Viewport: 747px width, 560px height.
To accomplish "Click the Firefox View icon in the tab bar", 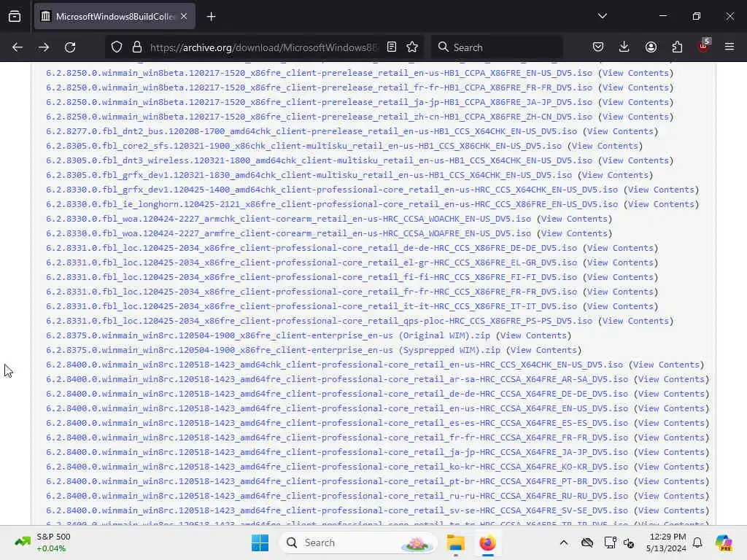I will pyautogui.click(x=15, y=16).
